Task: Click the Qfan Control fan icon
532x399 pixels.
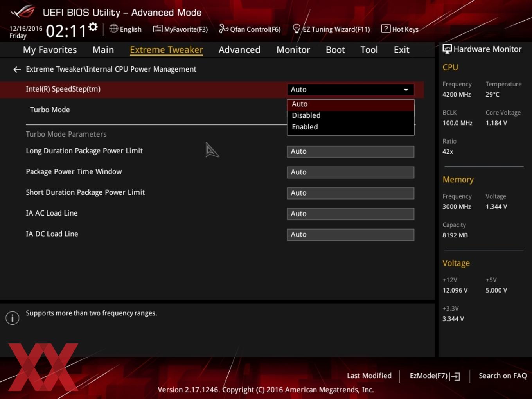Action: (223, 29)
